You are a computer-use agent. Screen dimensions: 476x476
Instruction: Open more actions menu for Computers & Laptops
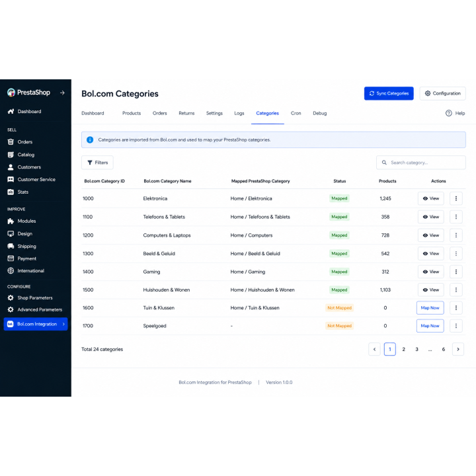[456, 235]
